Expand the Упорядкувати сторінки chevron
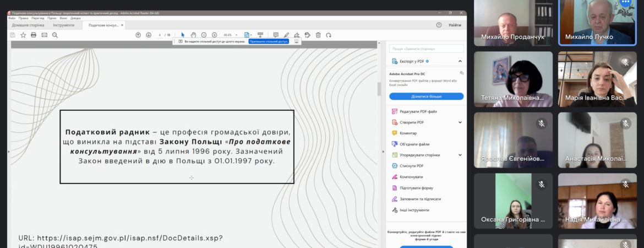Screen dimensions: 644x248 [x=460, y=155]
